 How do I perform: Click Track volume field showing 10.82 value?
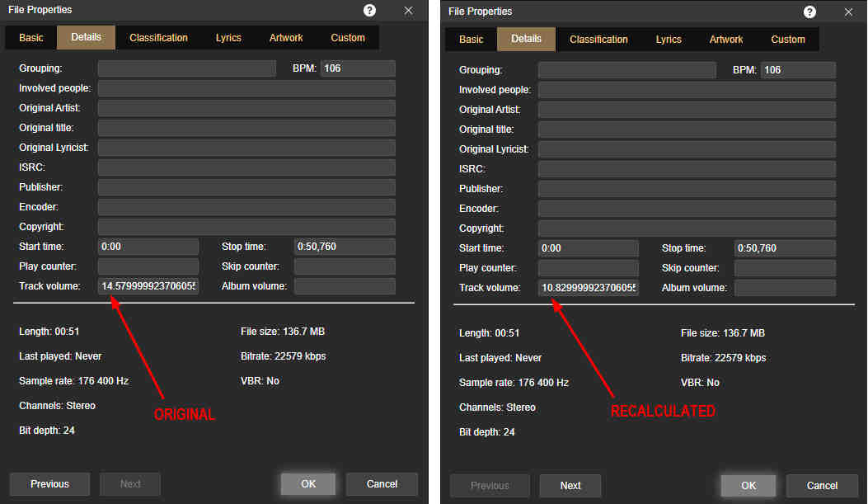point(589,288)
